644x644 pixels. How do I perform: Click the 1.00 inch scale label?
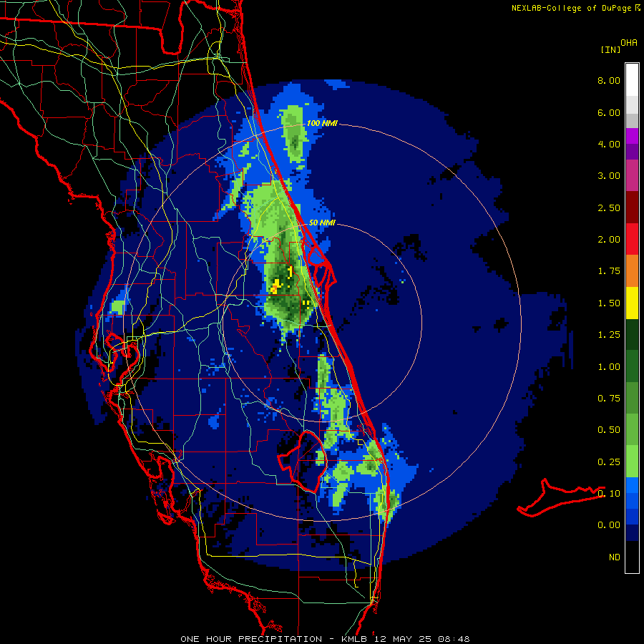609,367
